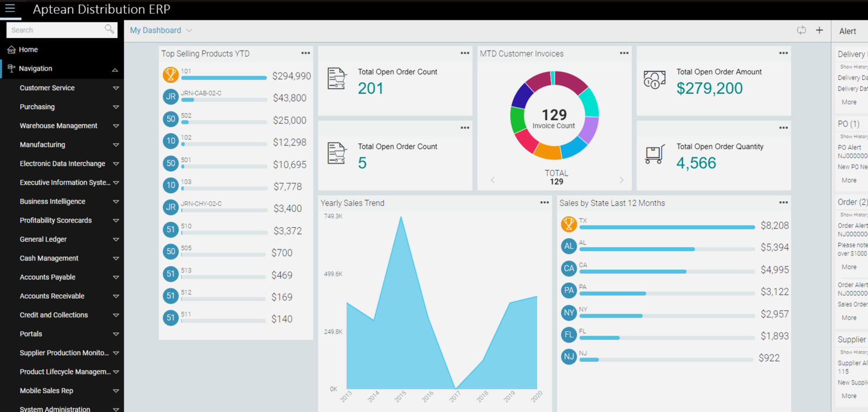This screenshot has width=868, height=412.
Task: Click the product 101 sales bar
Action: tap(223, 77)
